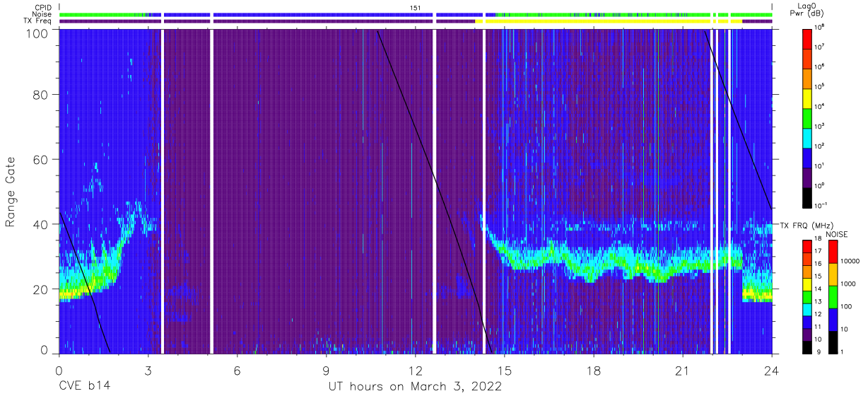The height and width of the screenshot is (401, 868).
Task: Select the cyan segment of Lag0 power colorbar
Action: (x=809, y=136)
